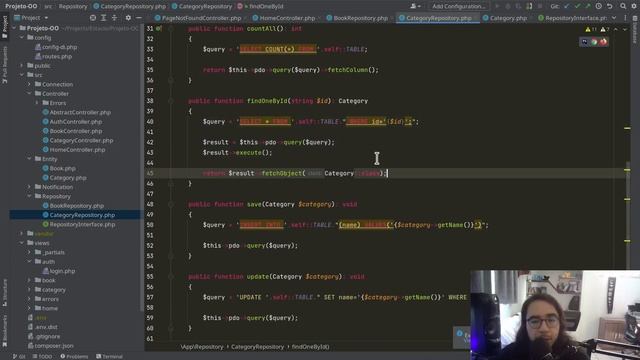Screen dimensions: 640x360
Task: Click the user account icon in toolbar
Action: [415, 6]
